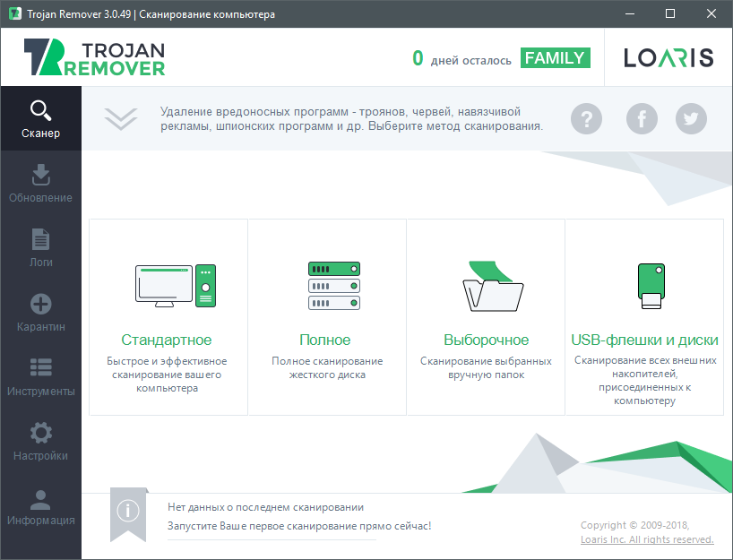Open the Twitter bird icon

(691, 119)
